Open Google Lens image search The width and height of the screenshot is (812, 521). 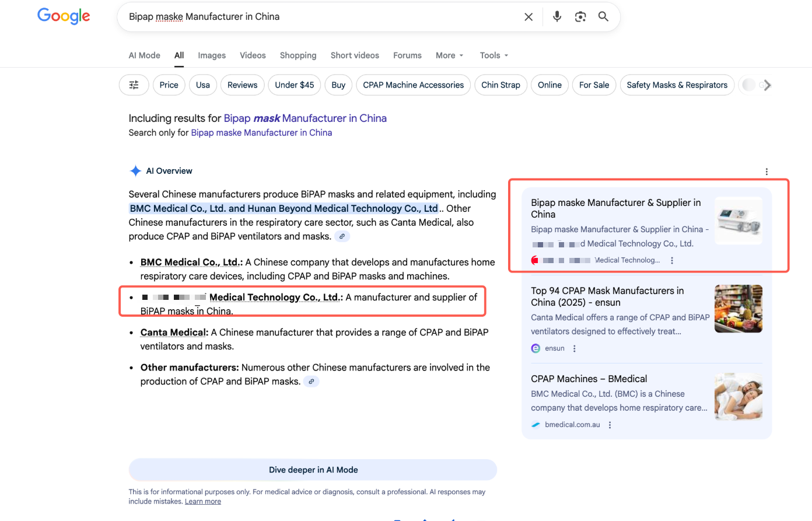pos(580,17)
